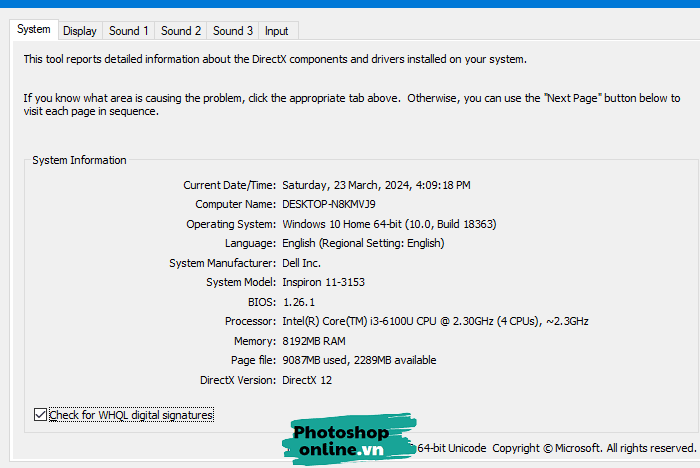700x468 pixels.
Task: Click the Microsoft copyright text
Action: click(593, 448)
